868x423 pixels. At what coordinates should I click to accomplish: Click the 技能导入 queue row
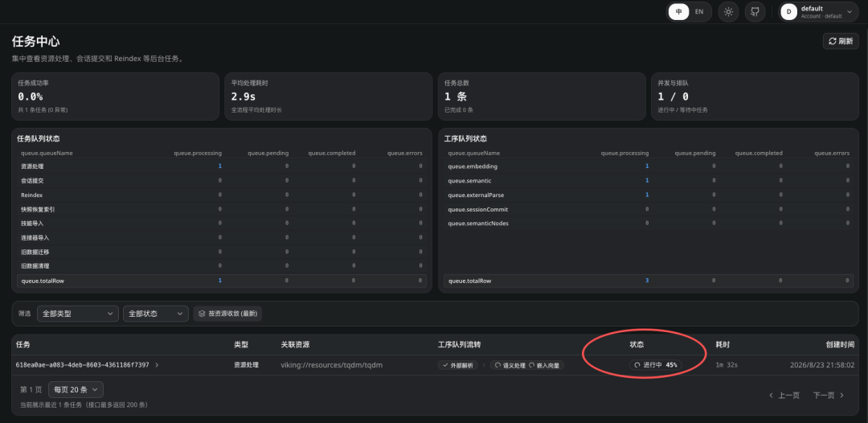(222, 223)
